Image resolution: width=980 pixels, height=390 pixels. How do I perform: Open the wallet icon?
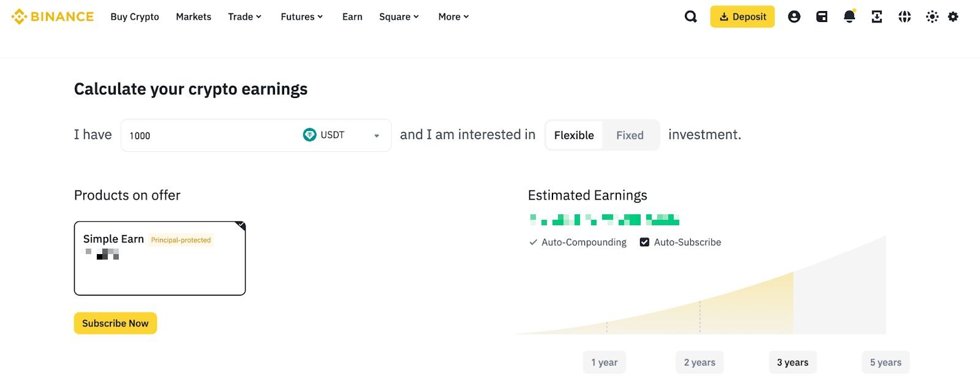pos(822,17)
